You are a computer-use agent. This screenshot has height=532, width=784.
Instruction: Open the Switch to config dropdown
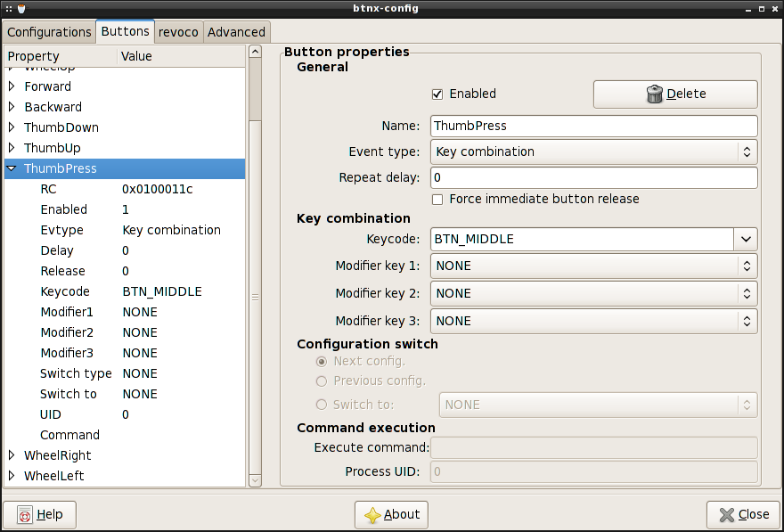click(599, 405)
